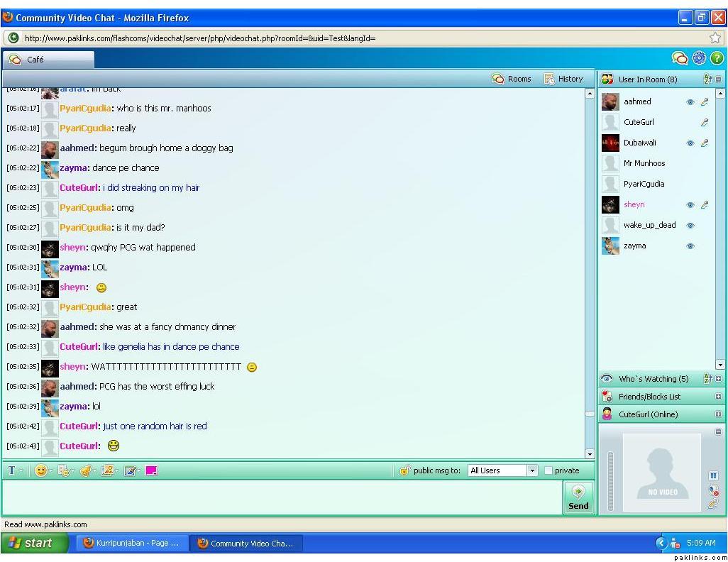Toggle the eye icon for aahmed's video
Viewport: 728px width, 562px height.
(x=690, y=102)
